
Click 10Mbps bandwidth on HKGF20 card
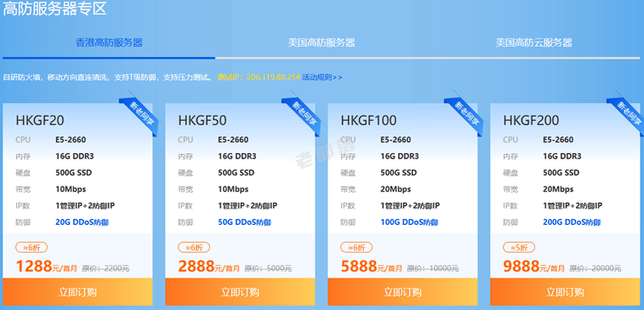point(71,189)
